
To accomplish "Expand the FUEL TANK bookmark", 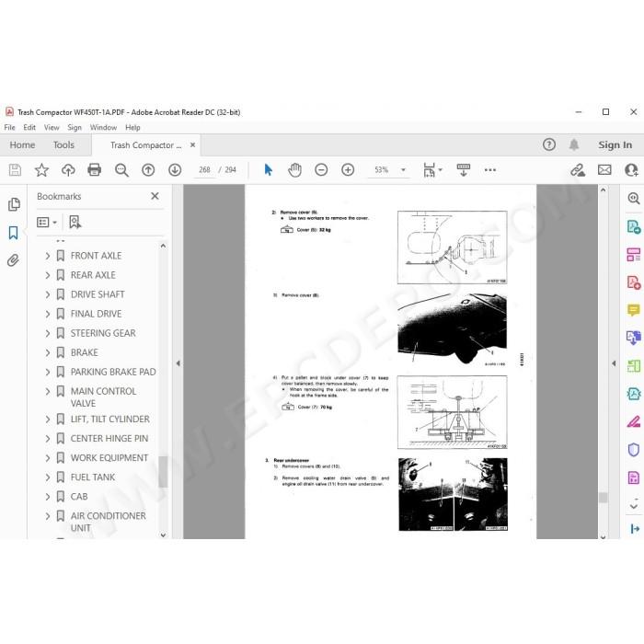I will click(48, 477).
